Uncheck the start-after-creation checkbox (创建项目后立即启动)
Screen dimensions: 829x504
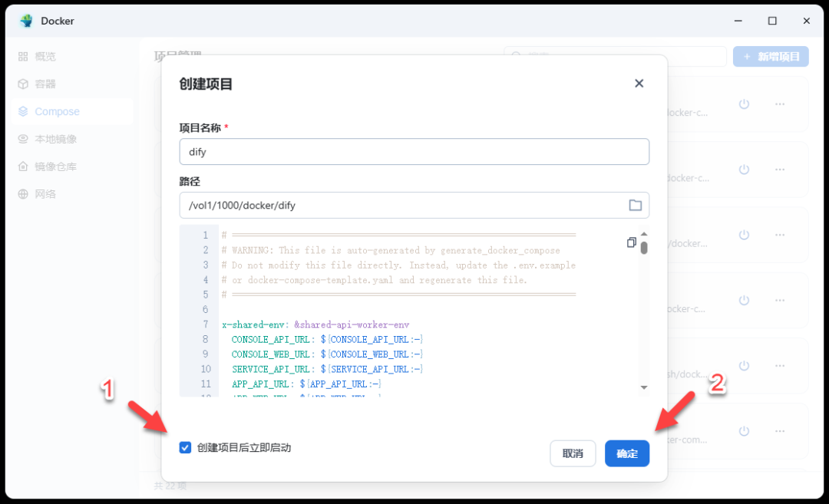click(x=185, y=447)
